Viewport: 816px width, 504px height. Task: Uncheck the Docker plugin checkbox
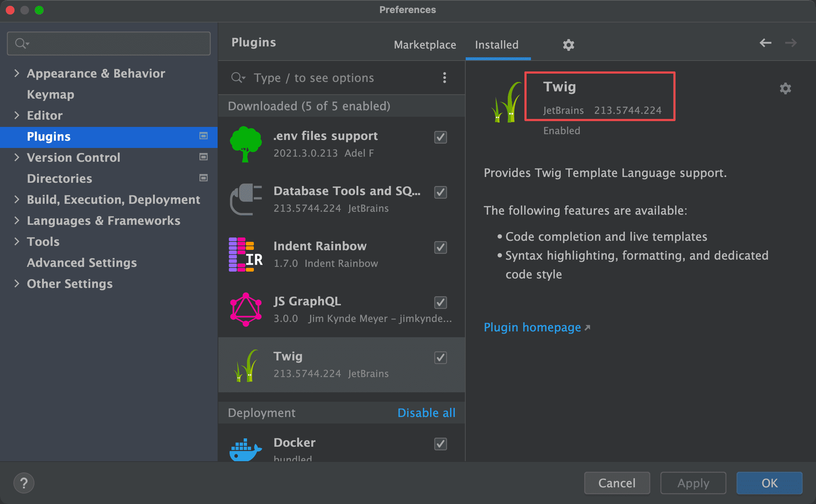[440, 444]
